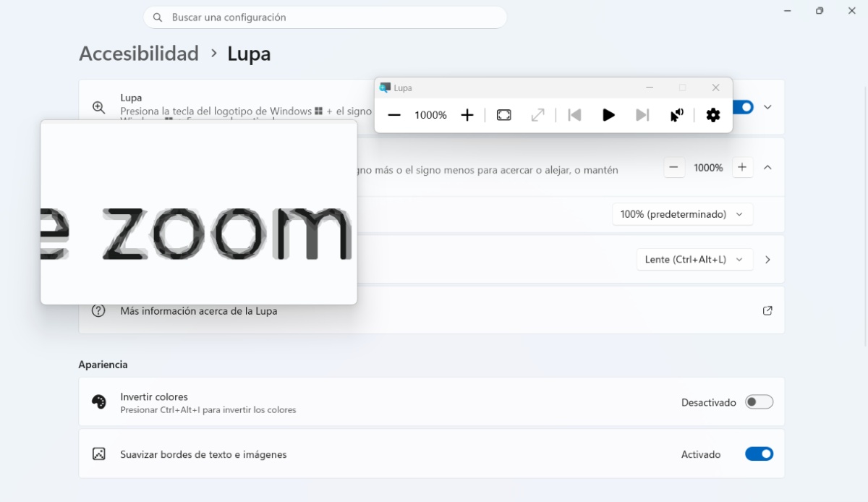The height and width of the screenshot is (502, 868).
Task: Click Presionar Ctrl+Alt+I description text
Action: click(208, 409)
